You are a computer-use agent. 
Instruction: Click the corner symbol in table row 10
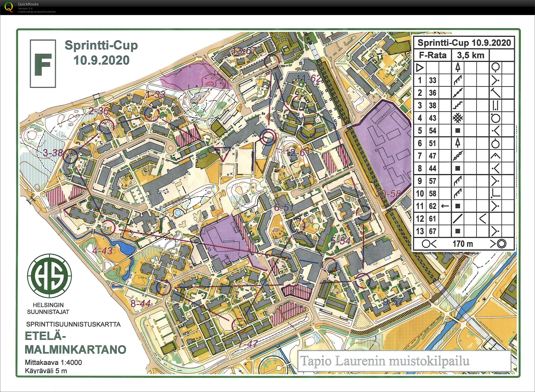tap(495, 193)
